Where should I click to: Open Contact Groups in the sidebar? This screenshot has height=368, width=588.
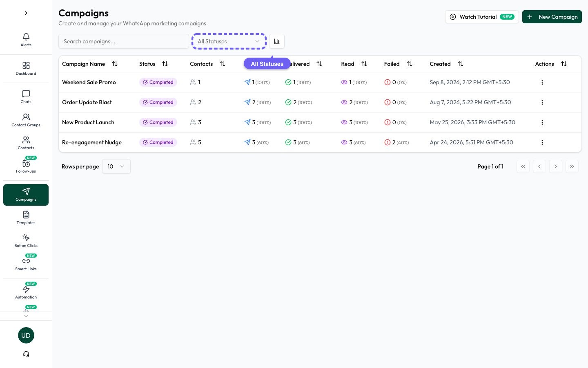(26, 120)
